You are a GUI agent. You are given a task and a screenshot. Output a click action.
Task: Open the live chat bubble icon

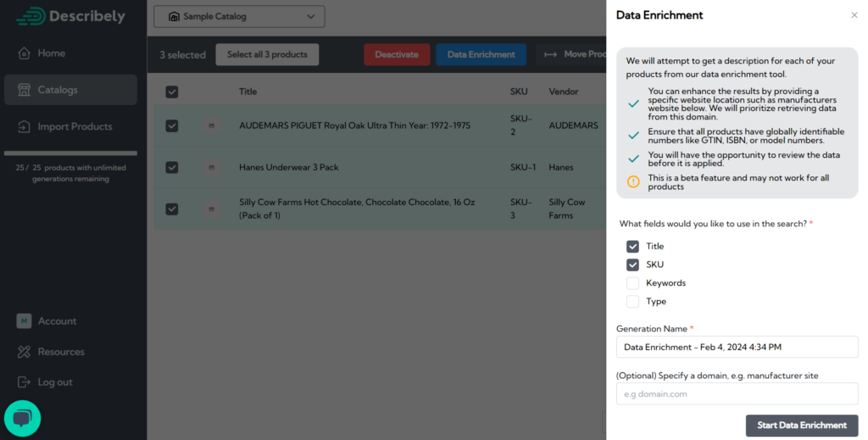23,418
